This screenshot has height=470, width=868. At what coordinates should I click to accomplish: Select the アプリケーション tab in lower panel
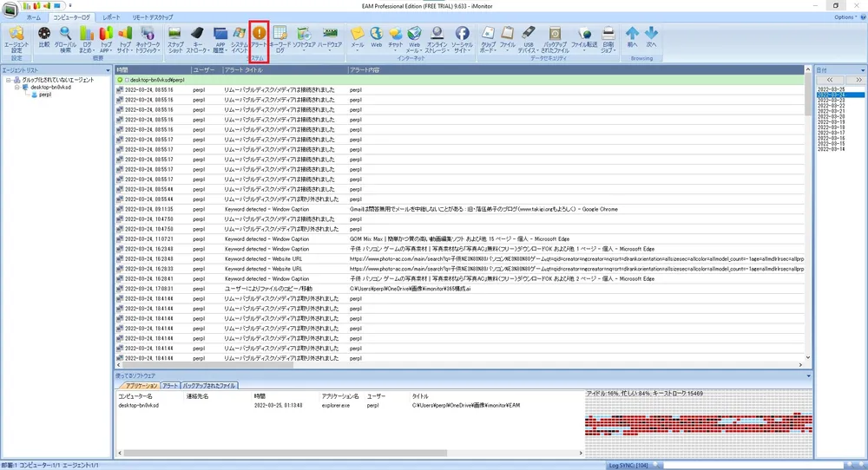point(141,385)
